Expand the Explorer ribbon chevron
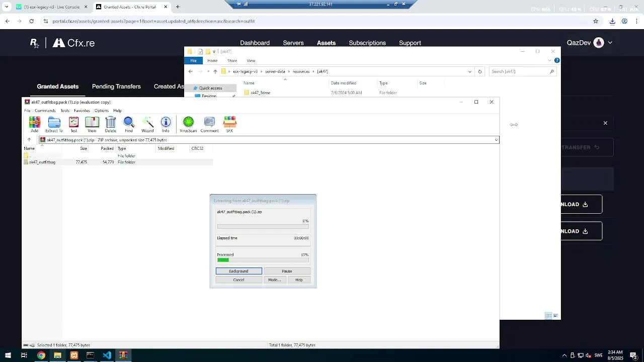644x362 pixels. (x=550, y=60)
